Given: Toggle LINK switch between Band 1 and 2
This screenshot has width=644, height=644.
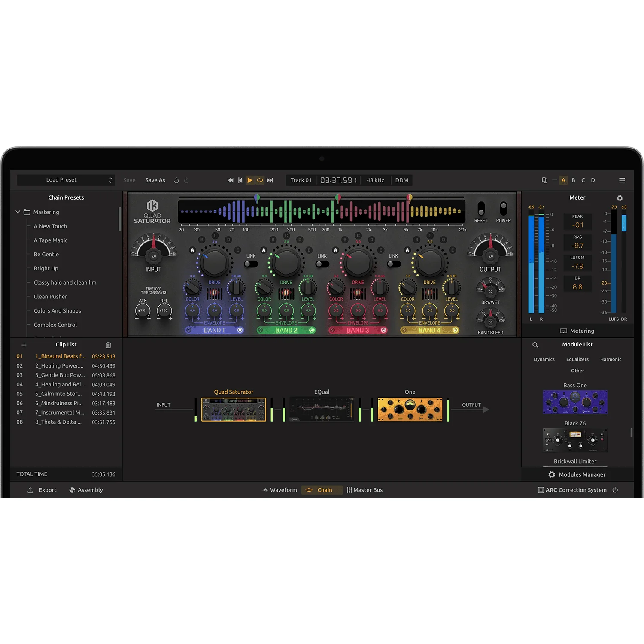Looking at the screenshot, I should click(x=251, y=264).
